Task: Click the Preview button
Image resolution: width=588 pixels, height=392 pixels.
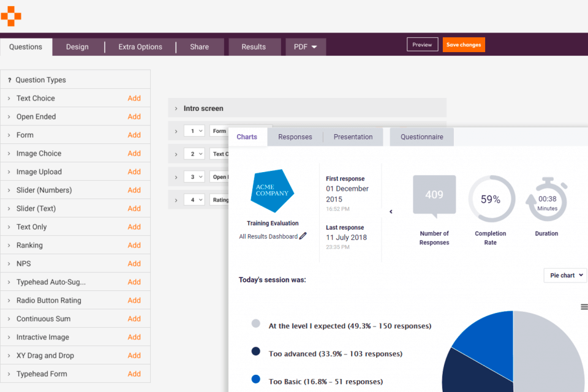Action: click(x=422, y=45)
